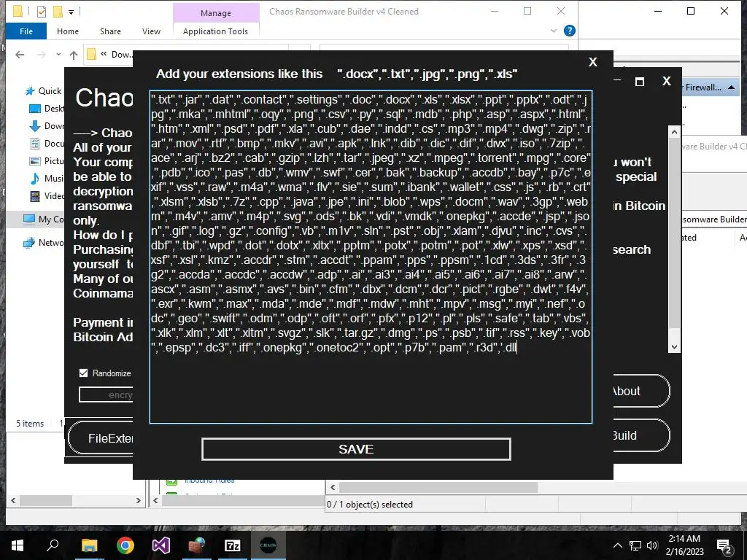Click the firewall tree pane left scroll arrow
This screenshot has height=560, width=747.
coord(155,500)
